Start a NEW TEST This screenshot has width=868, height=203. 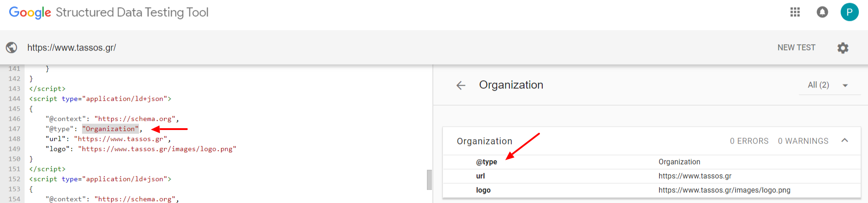pos(796,47)
